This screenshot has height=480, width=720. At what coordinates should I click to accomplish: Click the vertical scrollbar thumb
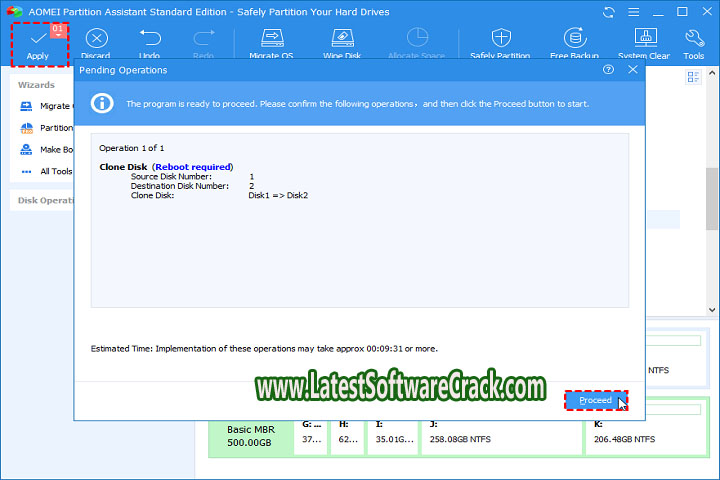712,198
